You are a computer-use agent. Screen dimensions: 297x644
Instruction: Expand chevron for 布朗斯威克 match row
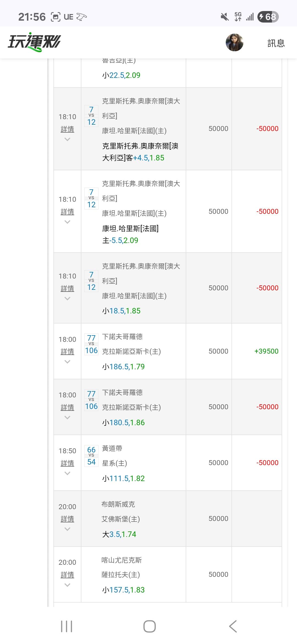pyautogui.click(x=67, y=529)
